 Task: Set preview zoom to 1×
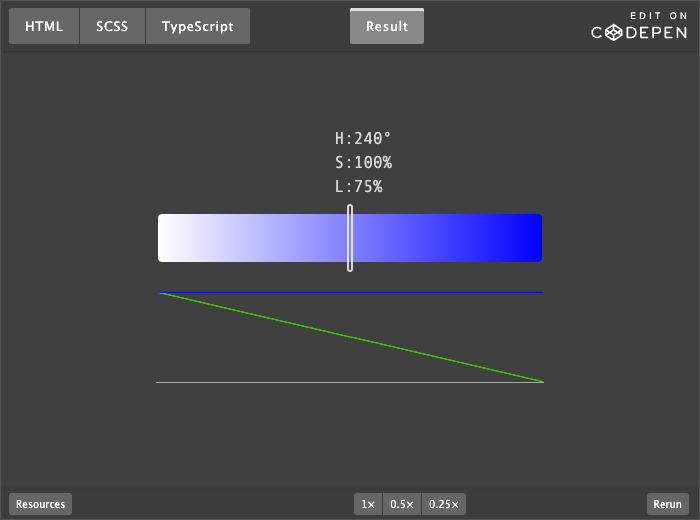pyautogui.click(x=368, y=504)
